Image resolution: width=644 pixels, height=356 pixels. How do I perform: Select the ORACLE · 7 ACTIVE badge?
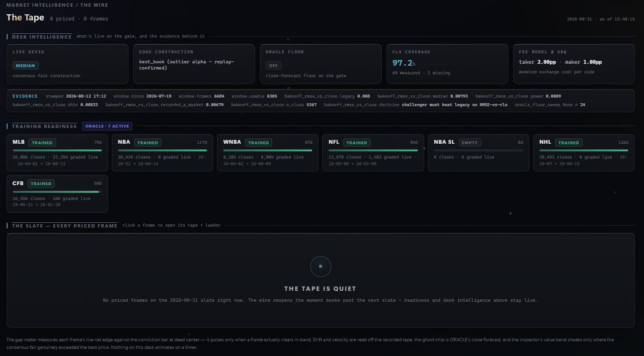coord(107,126)
